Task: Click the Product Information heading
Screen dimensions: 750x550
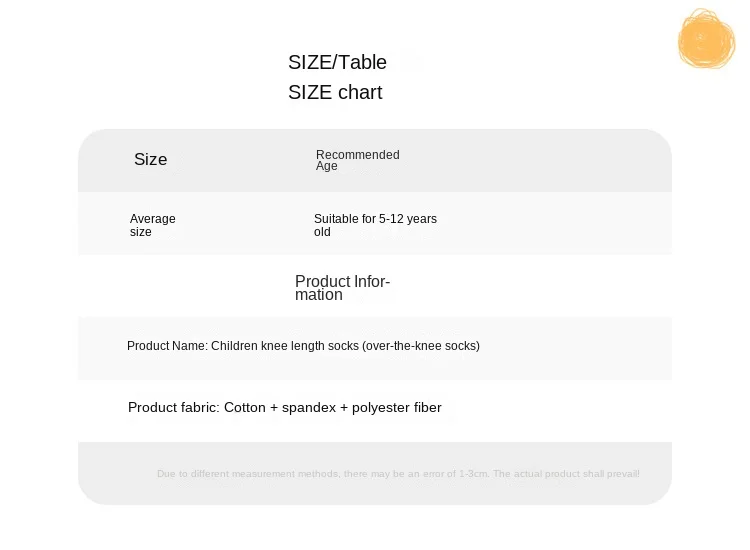Action: [342, 288]
